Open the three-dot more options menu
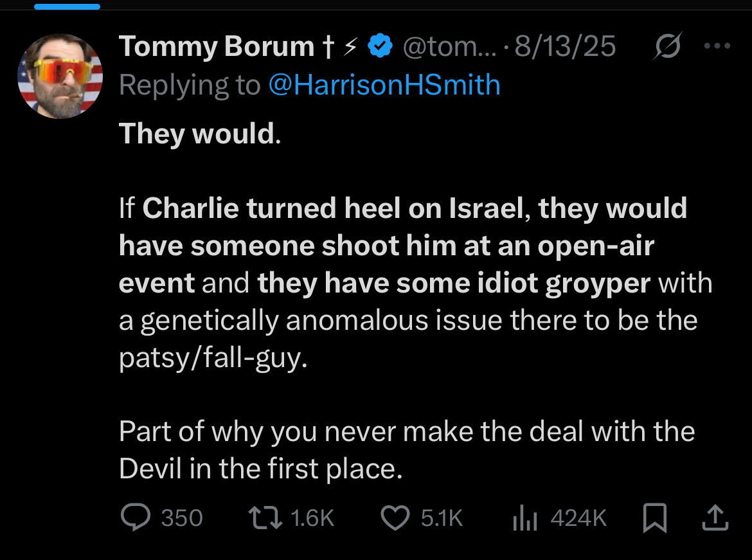 [x=717, y=47]
